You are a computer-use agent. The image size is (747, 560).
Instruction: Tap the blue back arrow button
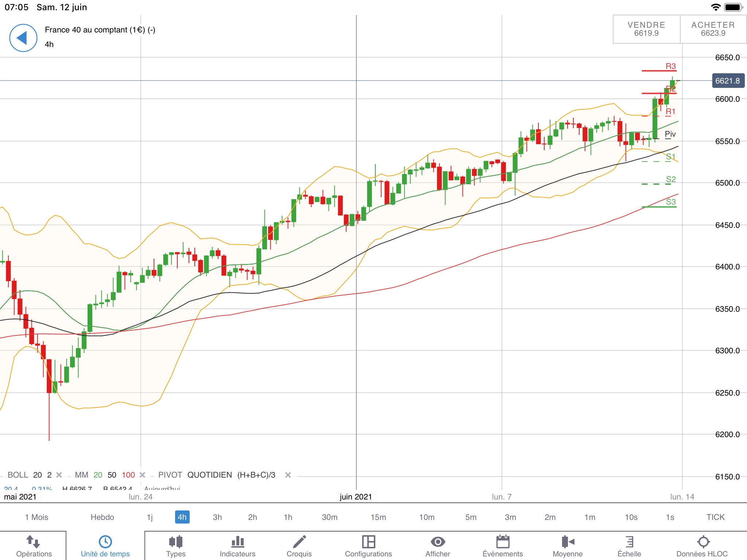point(23,38)
